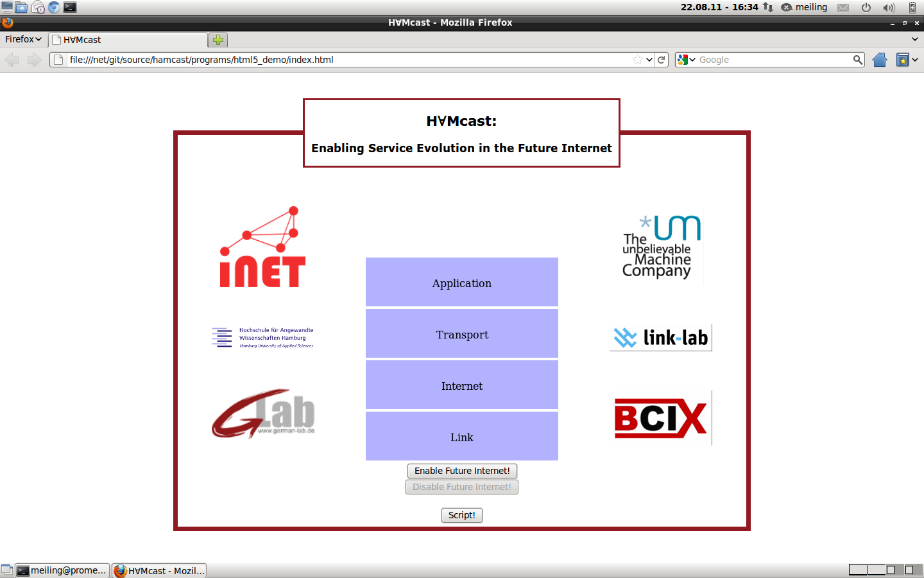
Task: Switch to the third workspace in pager
Action: click(895, 570)
